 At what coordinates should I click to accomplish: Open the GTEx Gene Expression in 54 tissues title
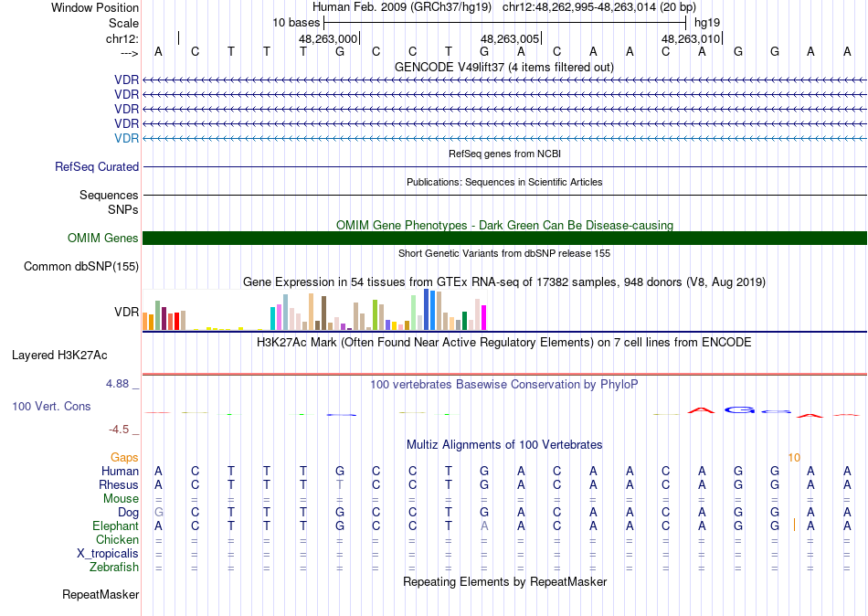tap(504, 282)
